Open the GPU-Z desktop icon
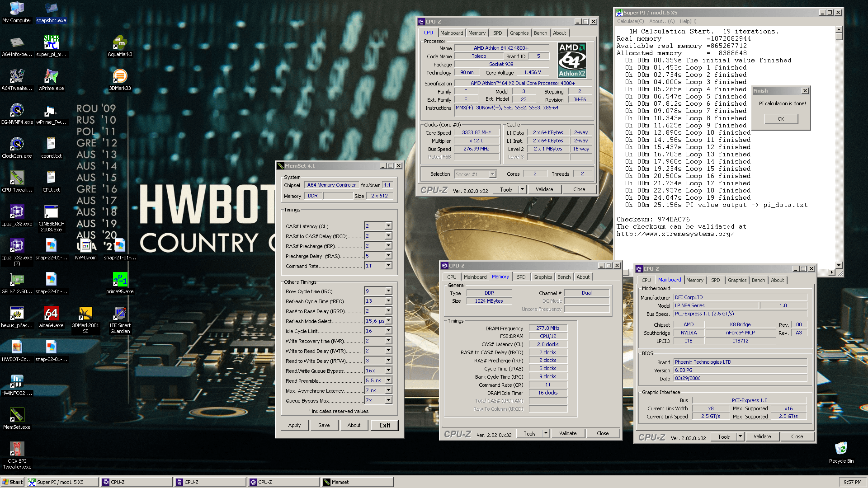 (17, 283)
